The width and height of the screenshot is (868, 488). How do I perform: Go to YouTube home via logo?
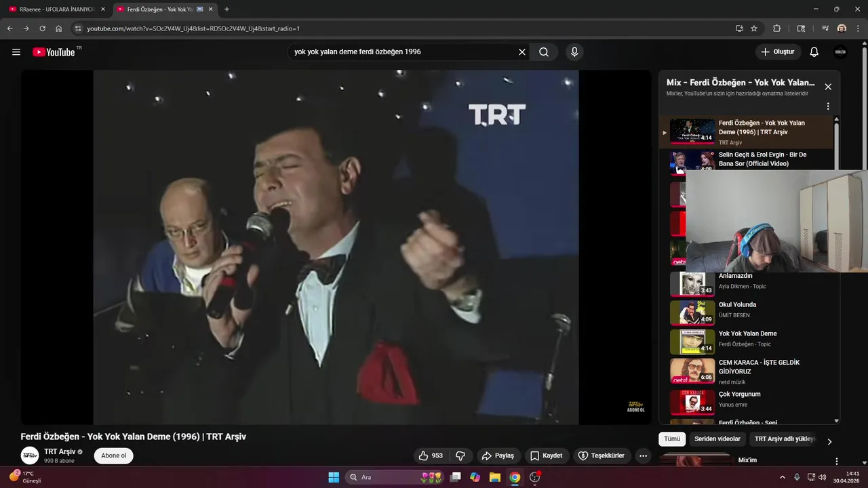pos(54,52)
